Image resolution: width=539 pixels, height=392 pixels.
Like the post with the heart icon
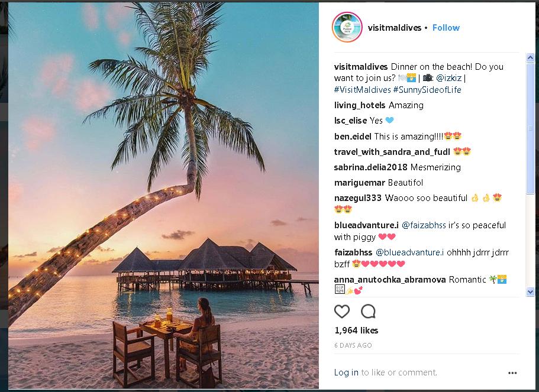342,312
